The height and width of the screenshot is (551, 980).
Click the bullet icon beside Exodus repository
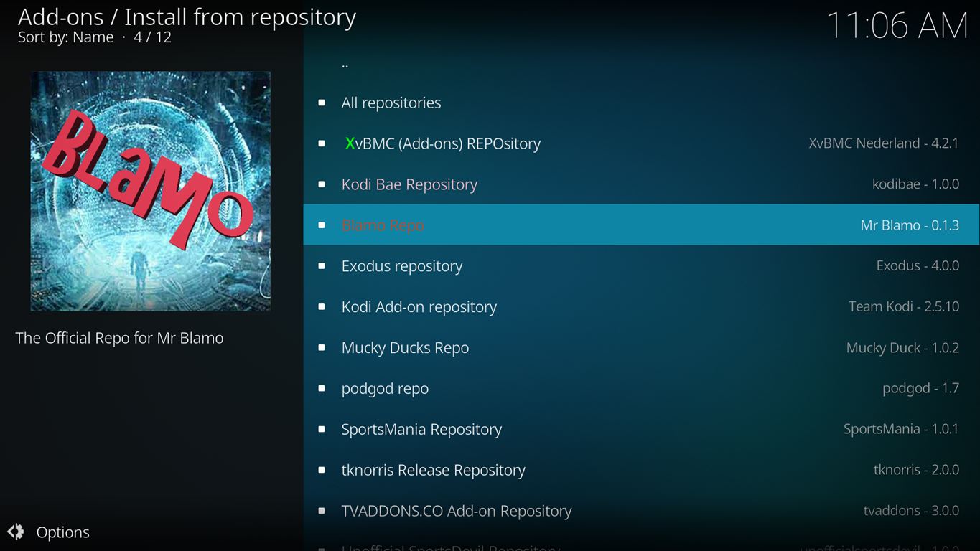point(321,266)
